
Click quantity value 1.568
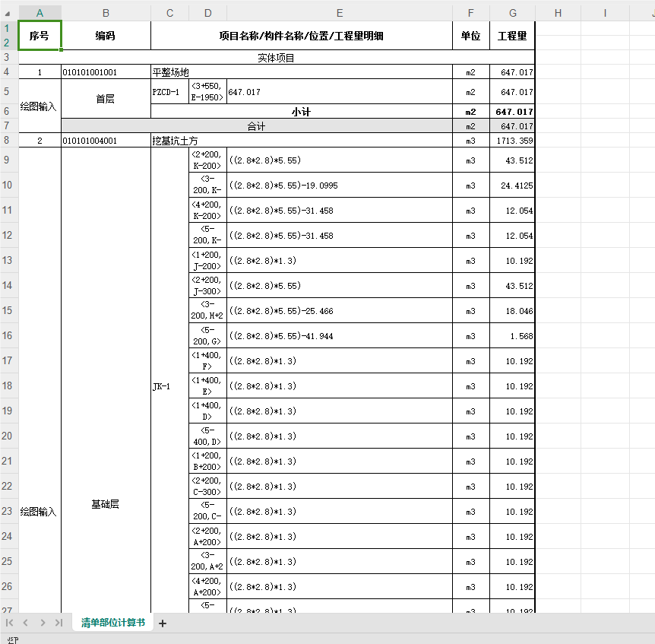[x=512, y=335]
